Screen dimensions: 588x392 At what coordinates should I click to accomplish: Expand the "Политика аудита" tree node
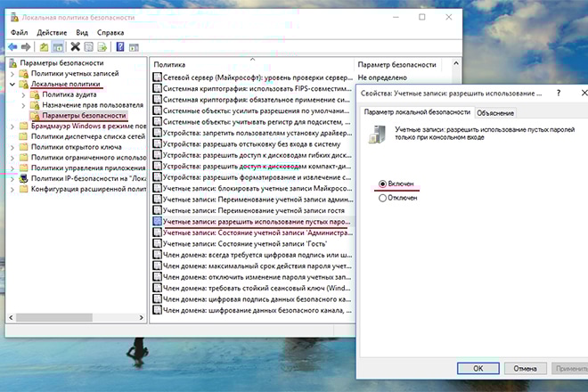(23, 94)
